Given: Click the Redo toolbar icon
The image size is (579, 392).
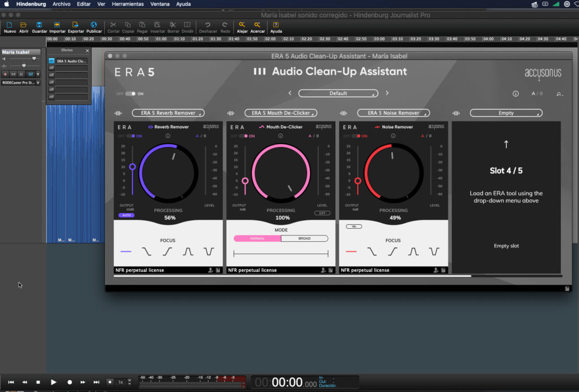Looking at the screenshot, I should click(x=225, y=25).
